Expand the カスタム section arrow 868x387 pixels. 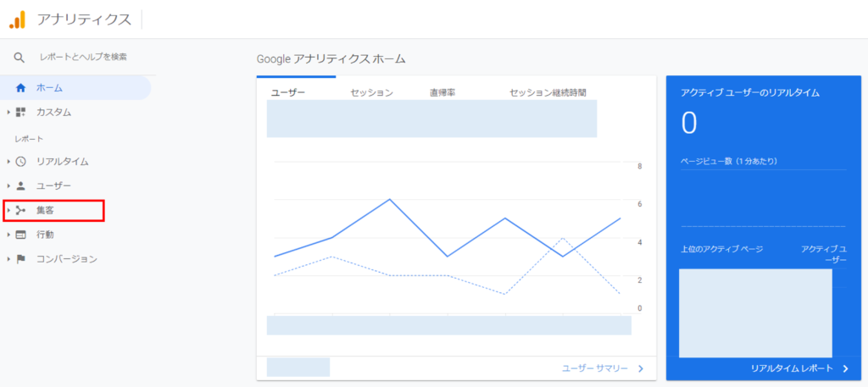click(x=8, y=113)
